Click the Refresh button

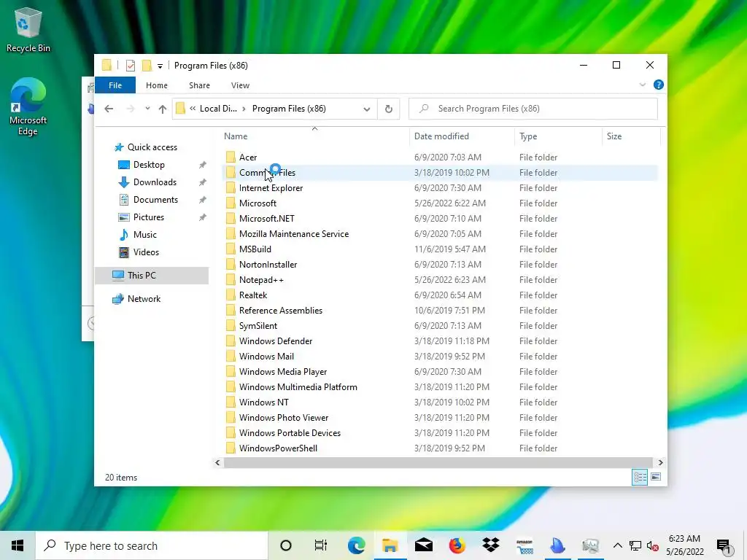(389, 109)
